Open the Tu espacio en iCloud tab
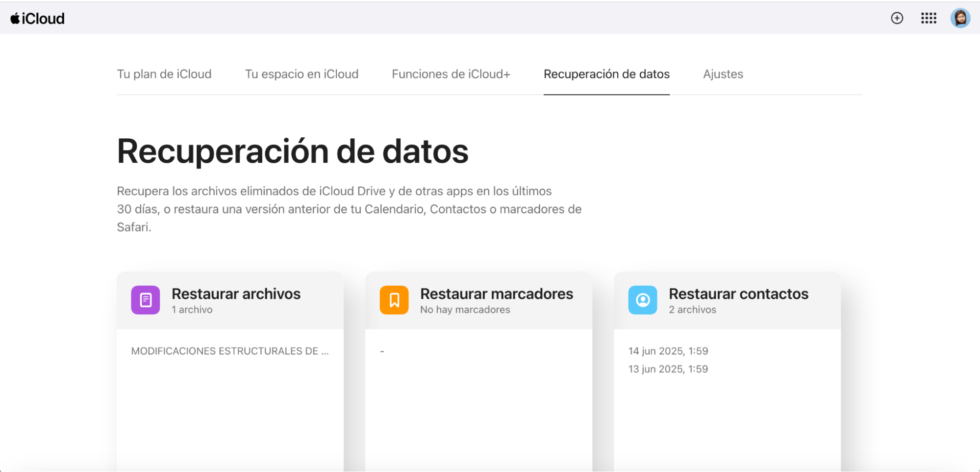The height and width of the screenshot is (472, 980). click(302, 74)
